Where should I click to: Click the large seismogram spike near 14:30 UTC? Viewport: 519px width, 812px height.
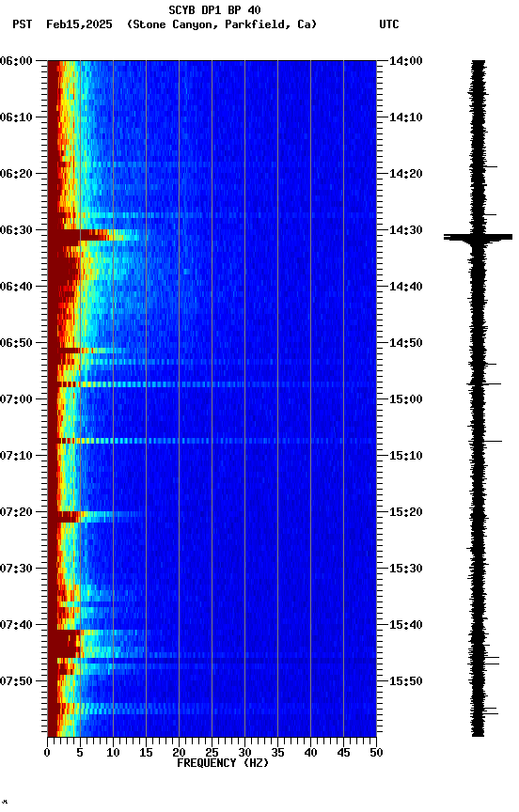coord(478,237)
